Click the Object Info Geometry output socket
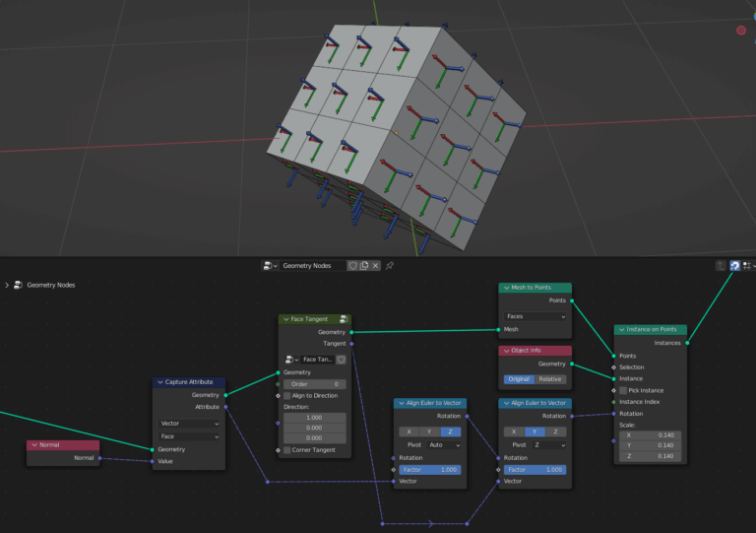The height and width of the screenshot is (533, 756). point(572,365)
